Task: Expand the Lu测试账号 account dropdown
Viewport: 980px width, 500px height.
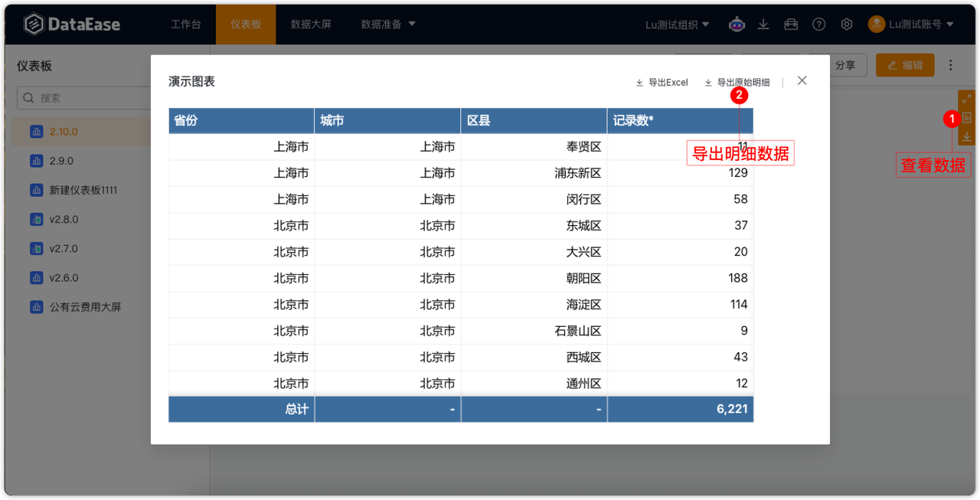Action: pyautogui.click(x=911, y=24)
